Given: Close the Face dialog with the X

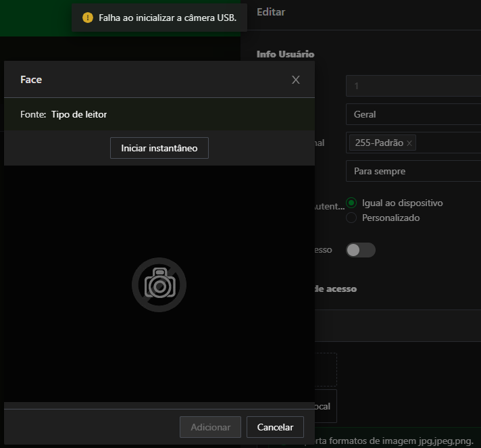Looking at the screenshot, I should (296, 80).
